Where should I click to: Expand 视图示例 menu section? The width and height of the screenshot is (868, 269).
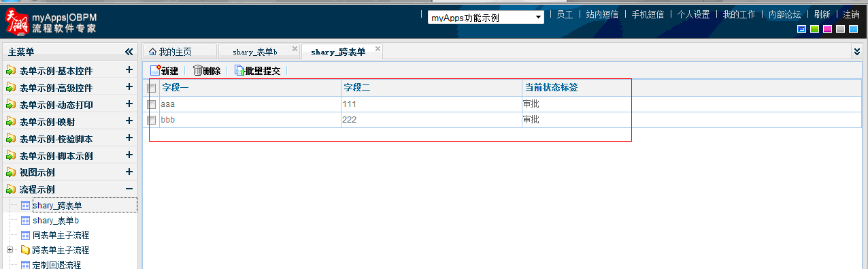tap(129, 172)
